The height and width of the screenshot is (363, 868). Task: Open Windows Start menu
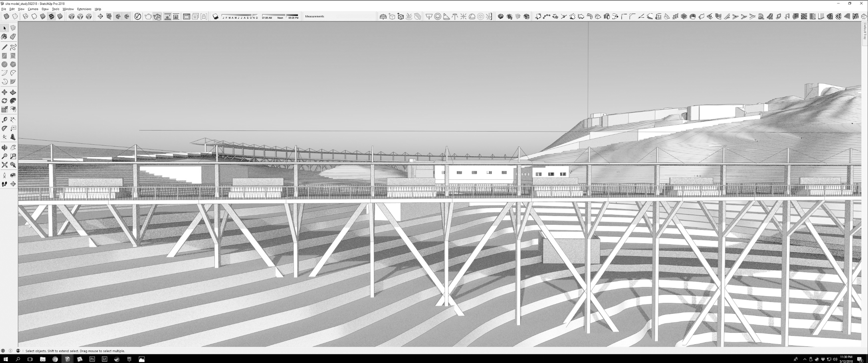(5, 359)
